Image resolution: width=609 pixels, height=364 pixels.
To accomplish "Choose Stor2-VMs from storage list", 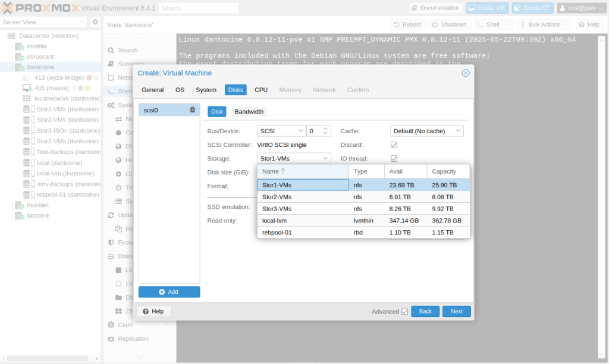I will [x=363, y=197].
